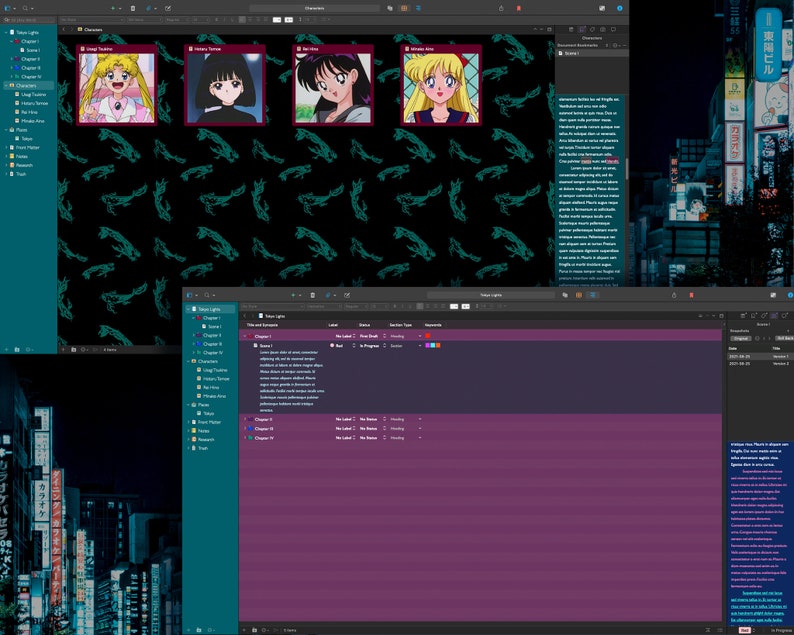
Task: Click binder search field in Characters window
Action: click(x=28, y=20)
